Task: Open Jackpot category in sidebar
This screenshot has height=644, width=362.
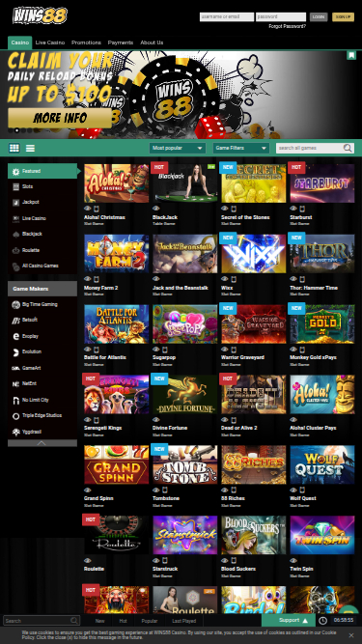Action: coord(42,202)
